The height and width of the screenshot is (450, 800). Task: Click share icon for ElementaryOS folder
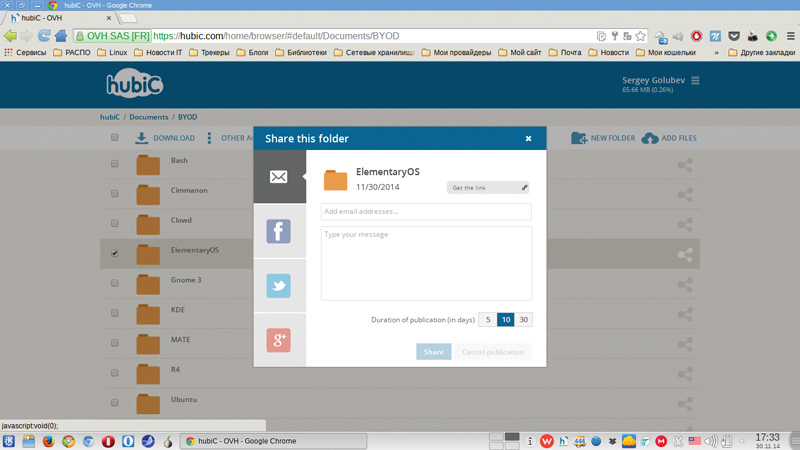click(685, 255)
